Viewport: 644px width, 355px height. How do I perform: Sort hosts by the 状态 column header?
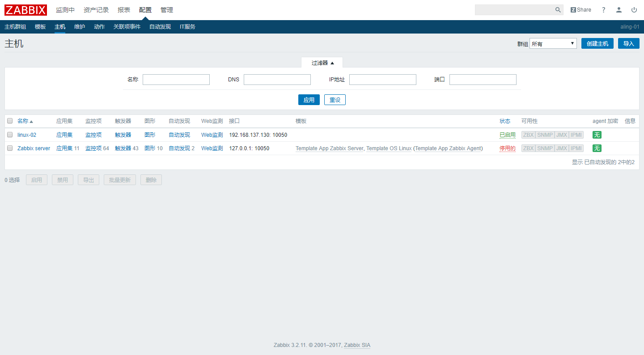[x=505, y=121]
